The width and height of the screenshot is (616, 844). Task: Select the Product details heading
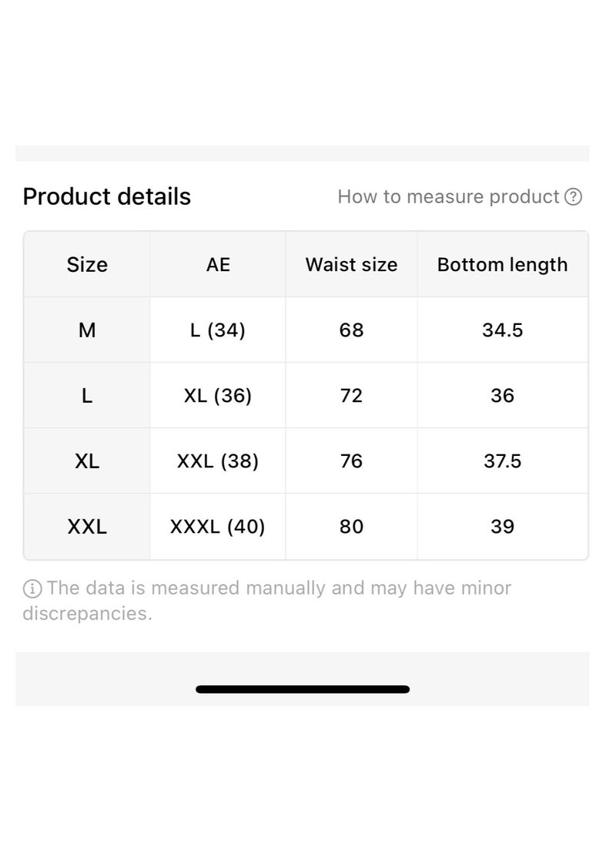(106, 196)
